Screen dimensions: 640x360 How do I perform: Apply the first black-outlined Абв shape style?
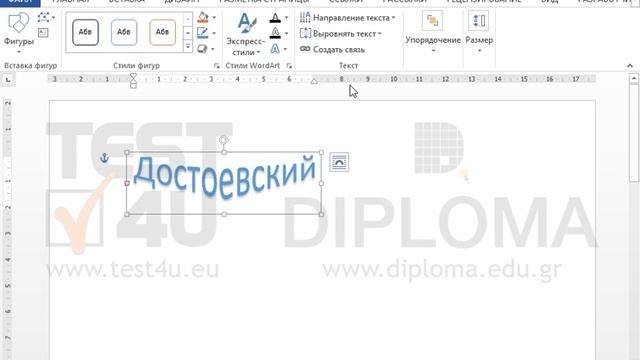pyautogui.click(x=85, y=32)
